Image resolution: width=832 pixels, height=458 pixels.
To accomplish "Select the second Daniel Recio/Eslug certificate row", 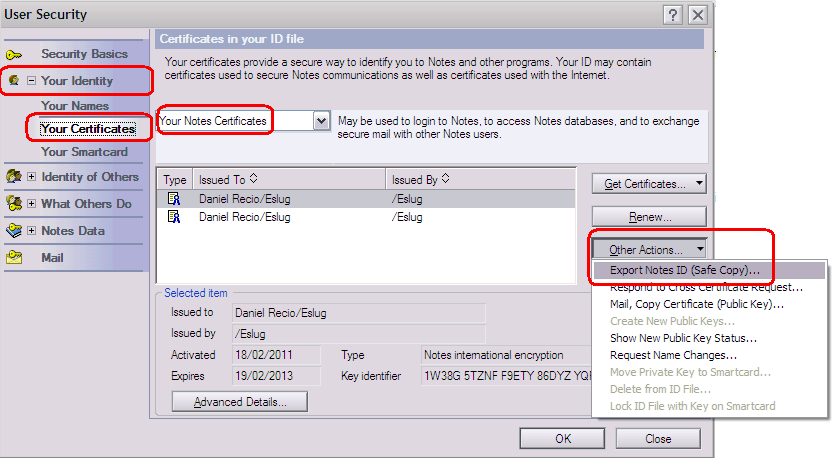I will coord(366,217).
